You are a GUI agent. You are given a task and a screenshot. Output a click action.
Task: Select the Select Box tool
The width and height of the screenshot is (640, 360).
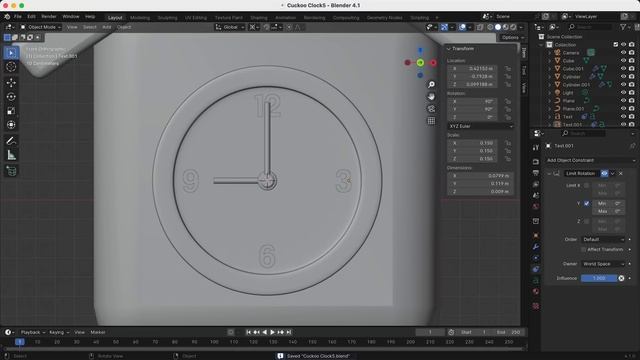point(11,53)
